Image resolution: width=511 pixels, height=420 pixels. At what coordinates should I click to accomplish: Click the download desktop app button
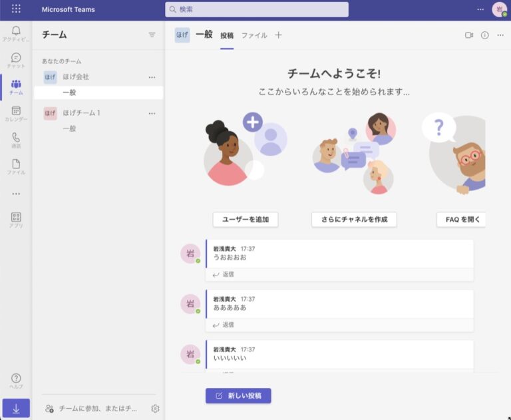pyautogui.click(x=16, y=408)
